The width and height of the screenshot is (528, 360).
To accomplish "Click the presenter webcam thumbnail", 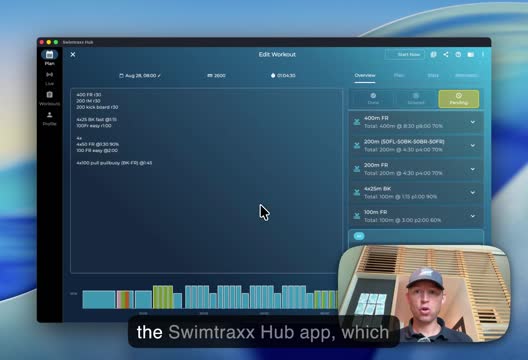I will 424,294.
